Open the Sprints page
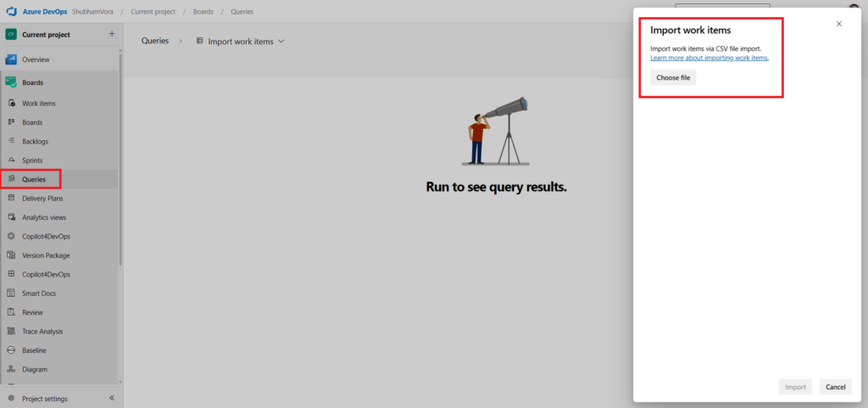 [x=32, y=160]
